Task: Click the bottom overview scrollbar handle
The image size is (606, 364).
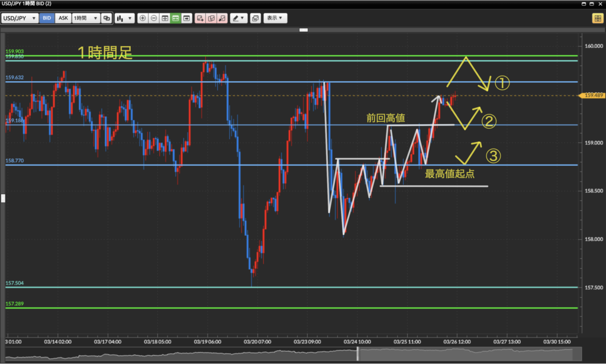Action: 357,354
